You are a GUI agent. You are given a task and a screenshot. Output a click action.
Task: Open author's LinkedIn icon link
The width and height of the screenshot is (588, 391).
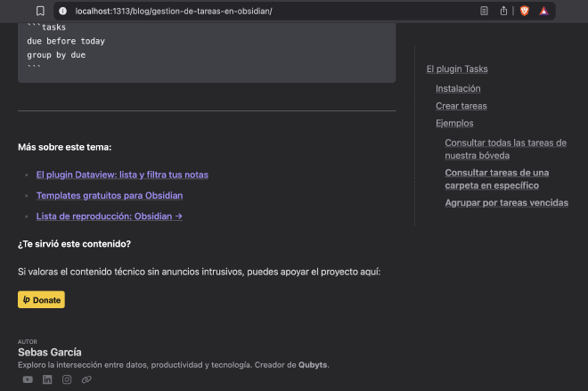47,379
